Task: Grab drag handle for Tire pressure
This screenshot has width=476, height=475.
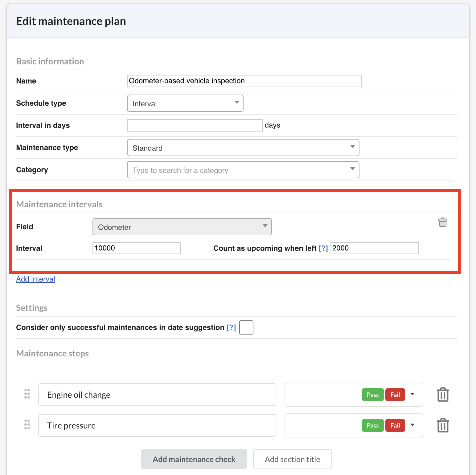Action: (27, 424)
